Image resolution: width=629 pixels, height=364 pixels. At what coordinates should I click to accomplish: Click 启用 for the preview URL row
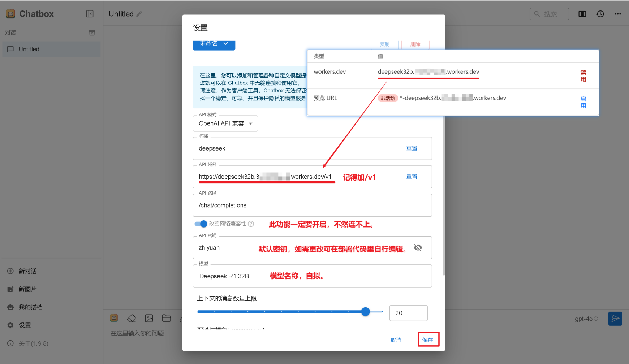tap(583, 102)
